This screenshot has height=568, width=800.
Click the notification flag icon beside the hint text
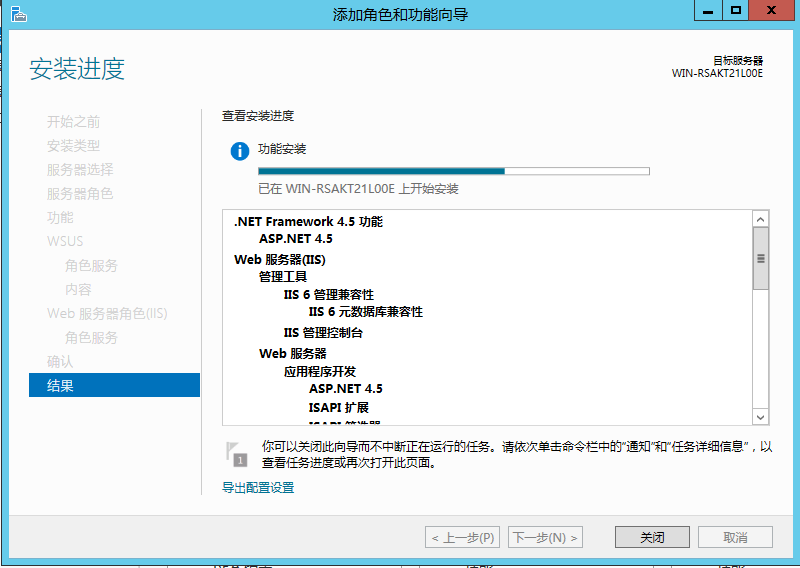coord(237,454)
